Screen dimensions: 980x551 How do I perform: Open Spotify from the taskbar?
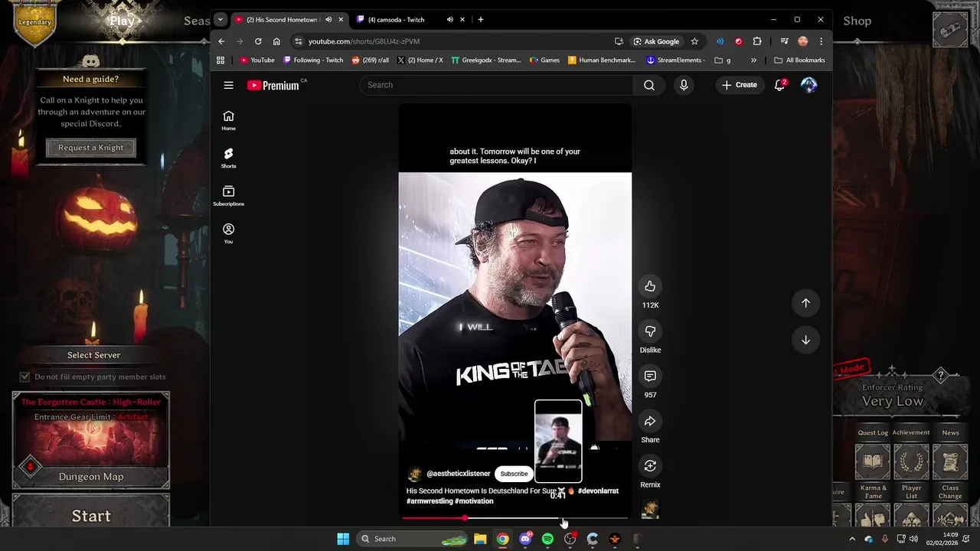[x=547, y=539]
